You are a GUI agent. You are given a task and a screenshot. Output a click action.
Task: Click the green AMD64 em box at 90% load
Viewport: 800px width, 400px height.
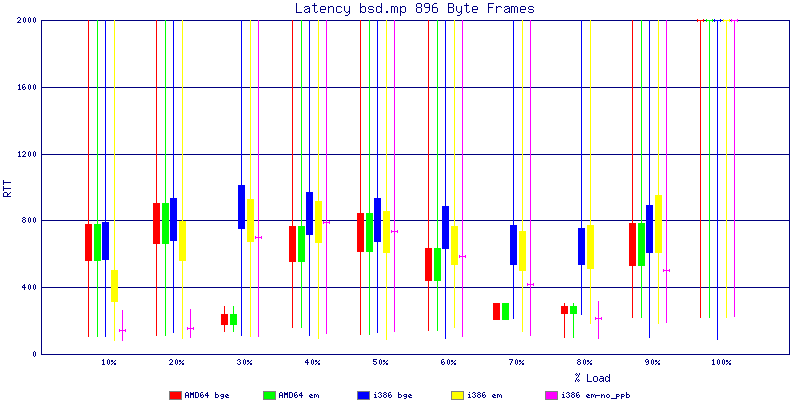coord(641,244)
